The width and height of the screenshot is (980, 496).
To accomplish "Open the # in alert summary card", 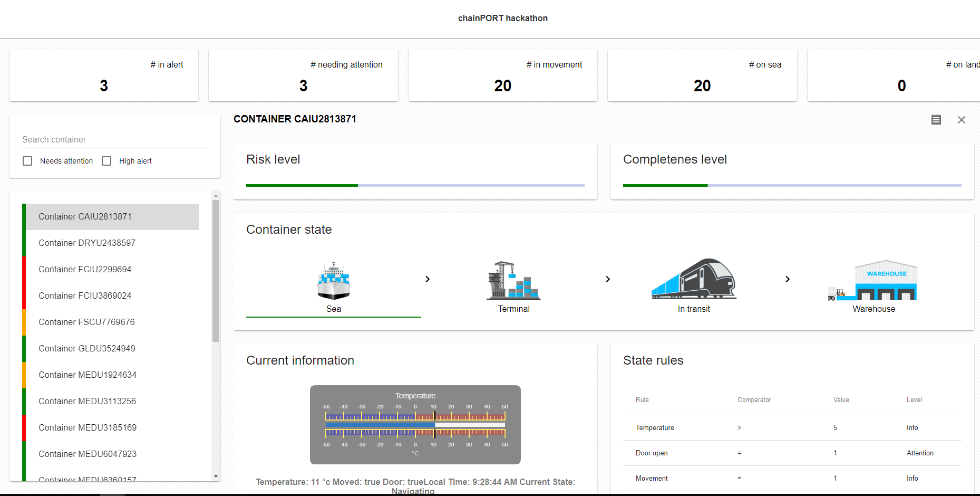I will (103, 75).
